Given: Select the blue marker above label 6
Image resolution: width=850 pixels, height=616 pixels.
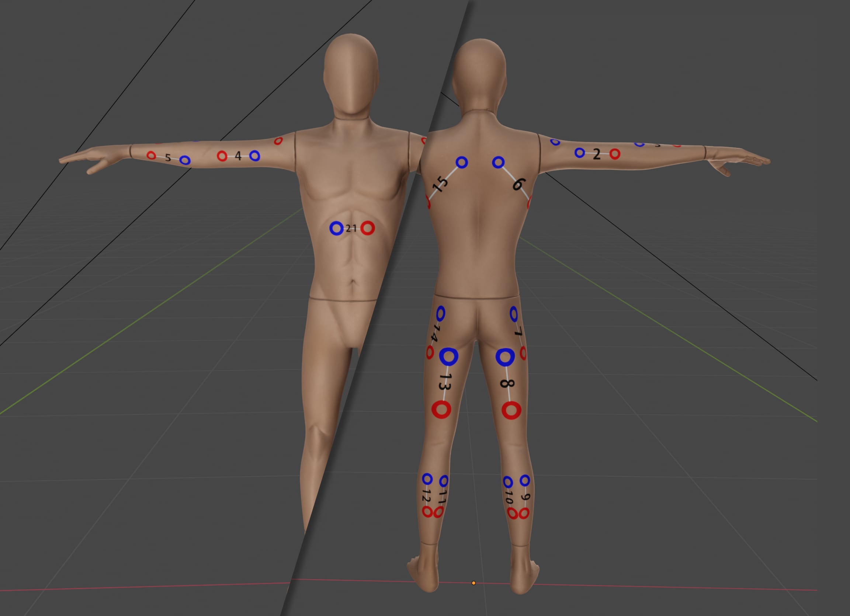Looking at the screenshot, I should 498,162.
